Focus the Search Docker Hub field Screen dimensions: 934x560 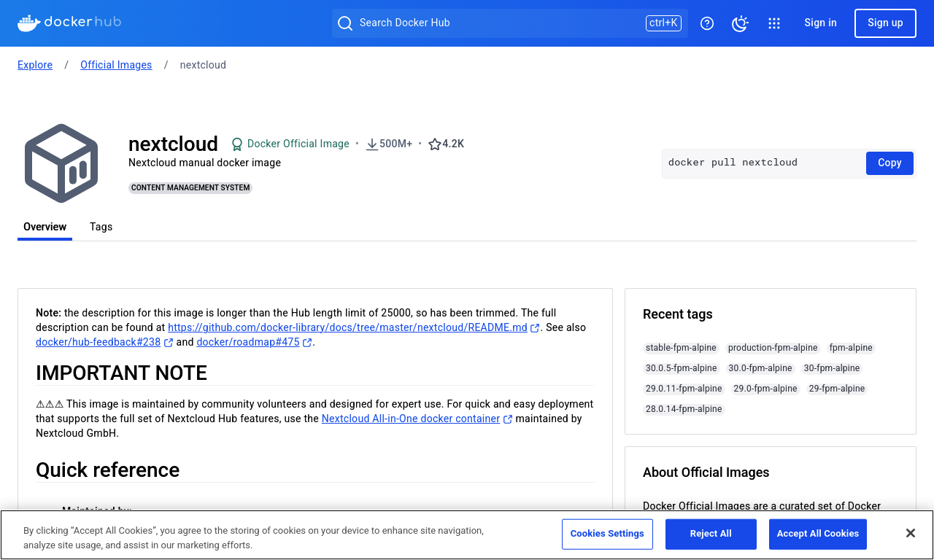[x=509, y=23]
